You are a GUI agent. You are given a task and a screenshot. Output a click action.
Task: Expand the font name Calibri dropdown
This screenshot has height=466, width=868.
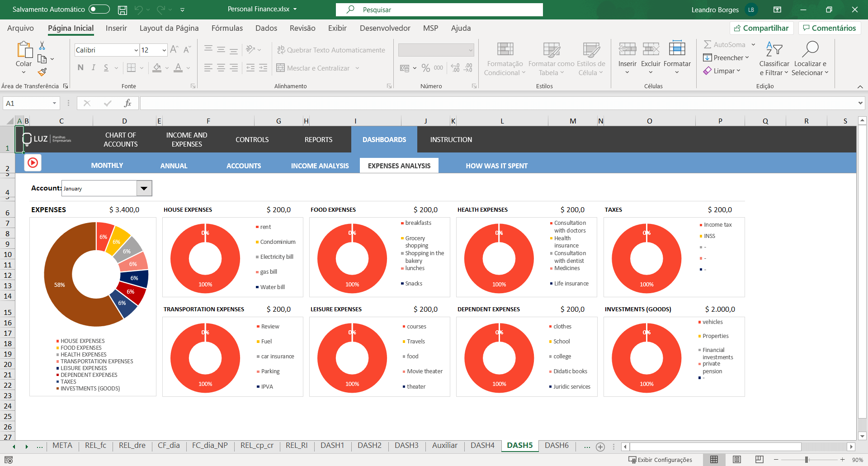point(136,50)
